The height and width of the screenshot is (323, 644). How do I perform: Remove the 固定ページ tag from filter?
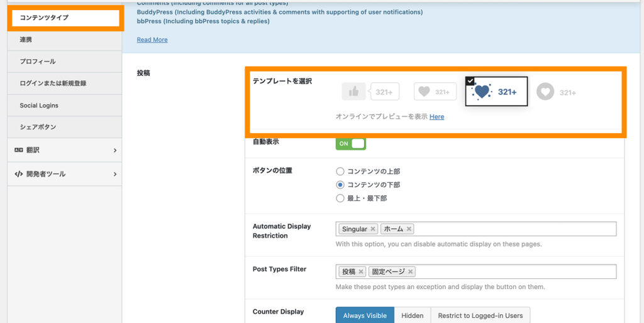[x=410, y=272]
